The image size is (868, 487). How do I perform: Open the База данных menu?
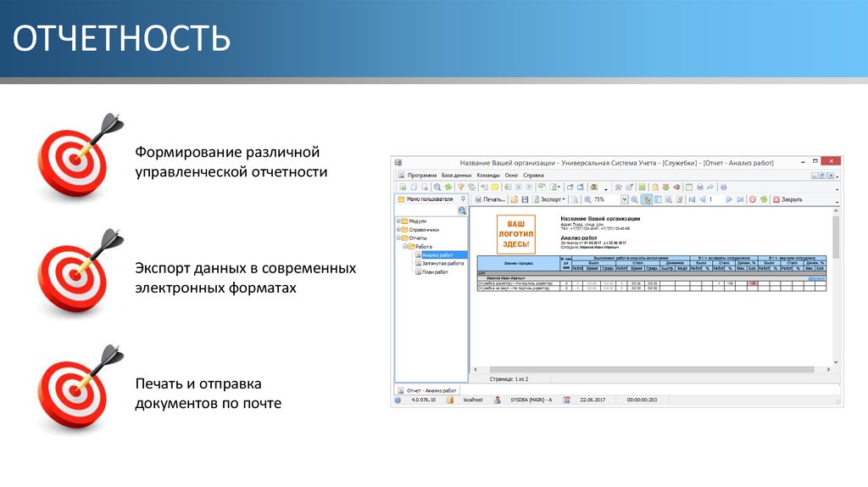click(456, 175)
